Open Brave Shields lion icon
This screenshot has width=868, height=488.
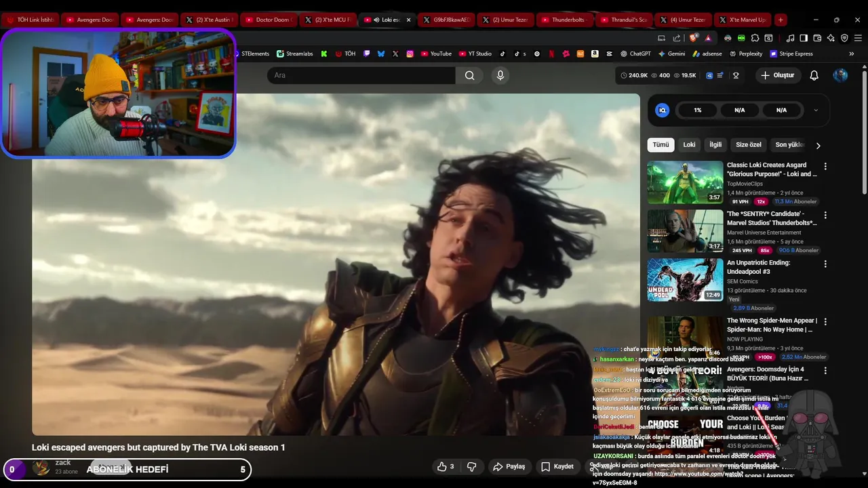693,38
